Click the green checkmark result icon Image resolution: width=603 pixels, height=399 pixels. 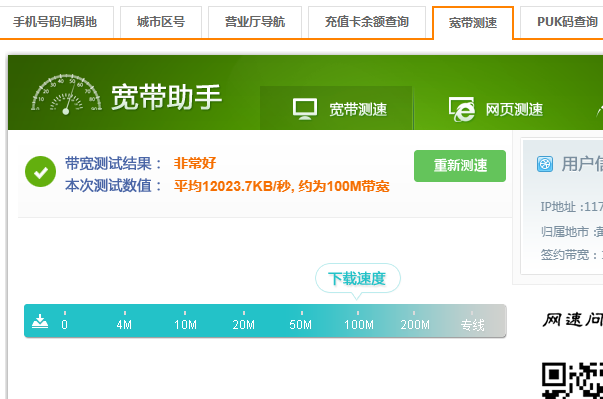tap(40, 171)
